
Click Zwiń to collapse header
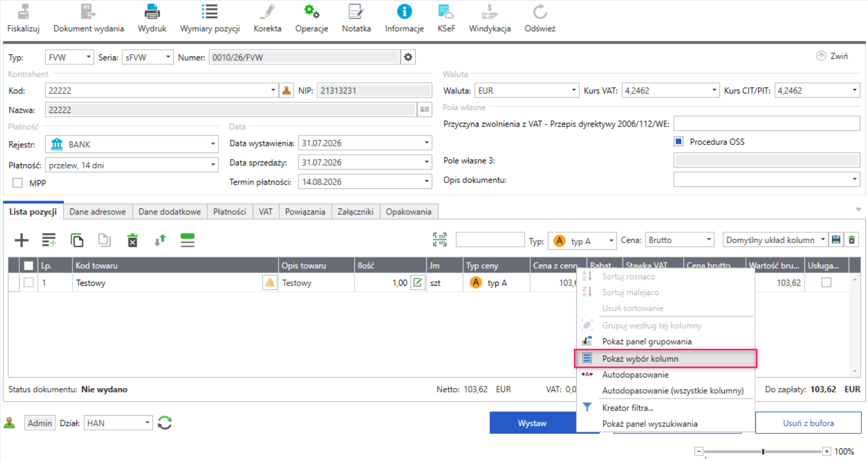click(832, 56)
